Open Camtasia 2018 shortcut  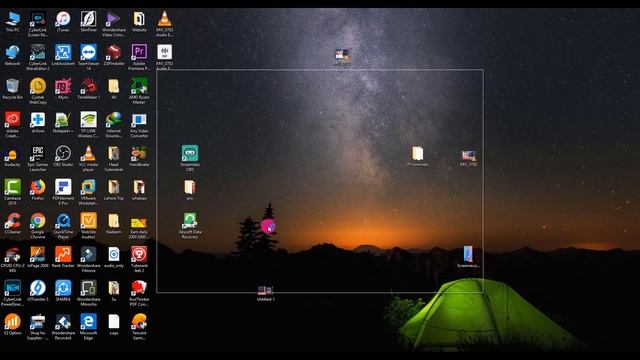13,192
